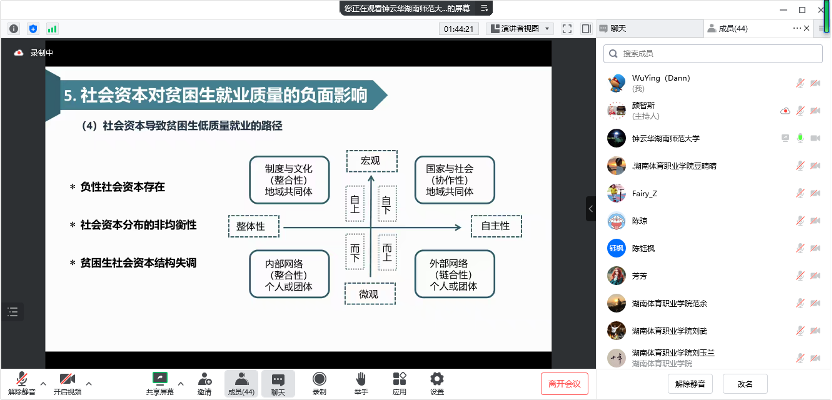The image size is (832, 400).
Task: Open the 应用 apps icon
Action: coord(399,382)
